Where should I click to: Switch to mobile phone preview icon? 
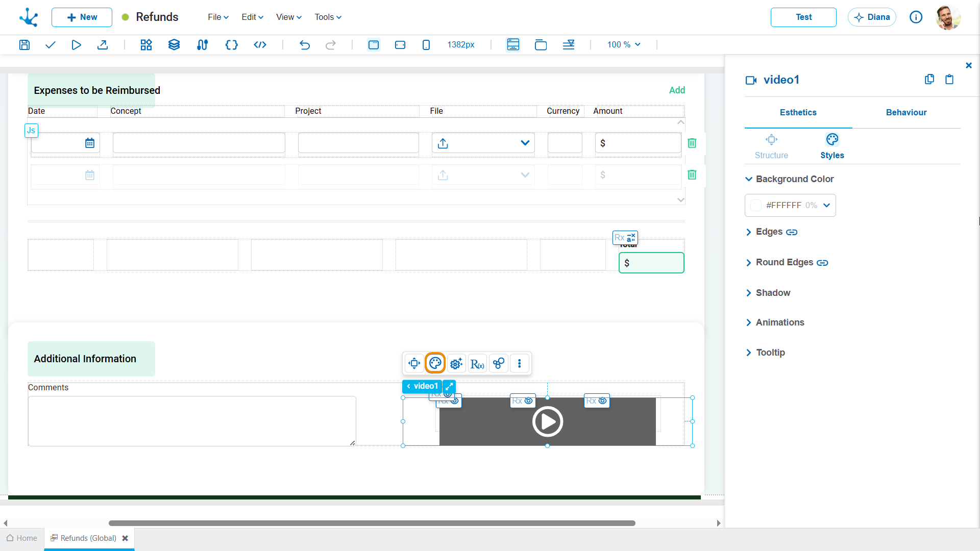(426, 45)
